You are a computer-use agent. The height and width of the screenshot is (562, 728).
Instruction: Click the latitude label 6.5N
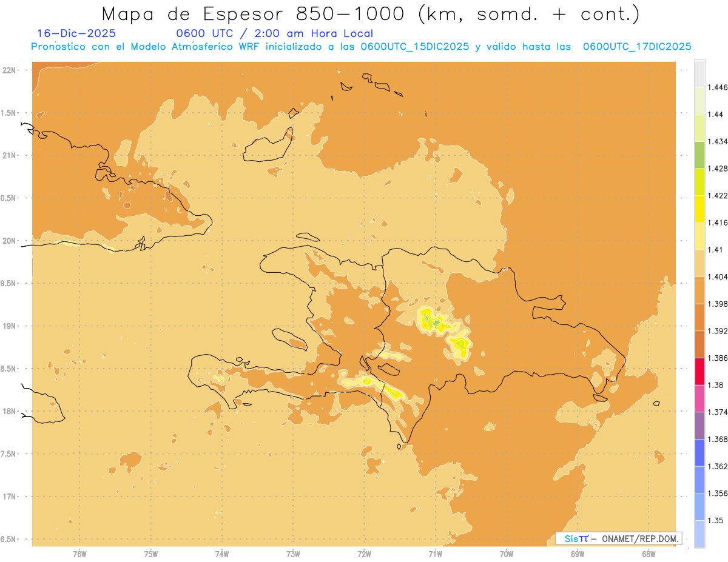pyautogui.click(x=8, y=540)
